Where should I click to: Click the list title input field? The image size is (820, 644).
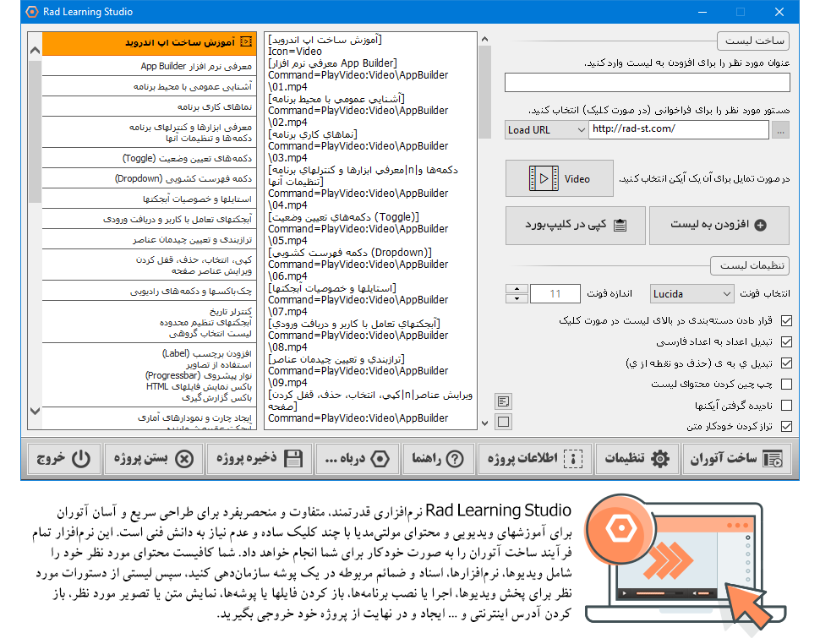[x=648, y=83]
